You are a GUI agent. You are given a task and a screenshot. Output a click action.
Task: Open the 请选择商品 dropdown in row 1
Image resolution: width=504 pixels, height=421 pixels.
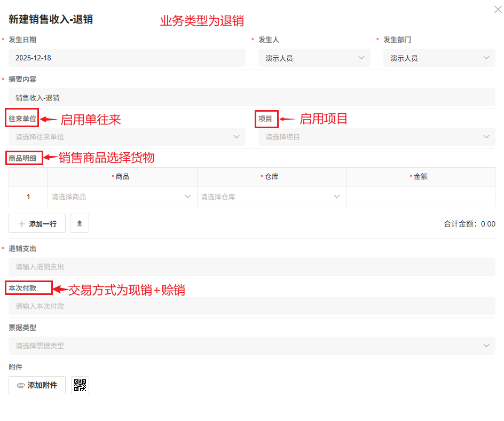(122, 197)
